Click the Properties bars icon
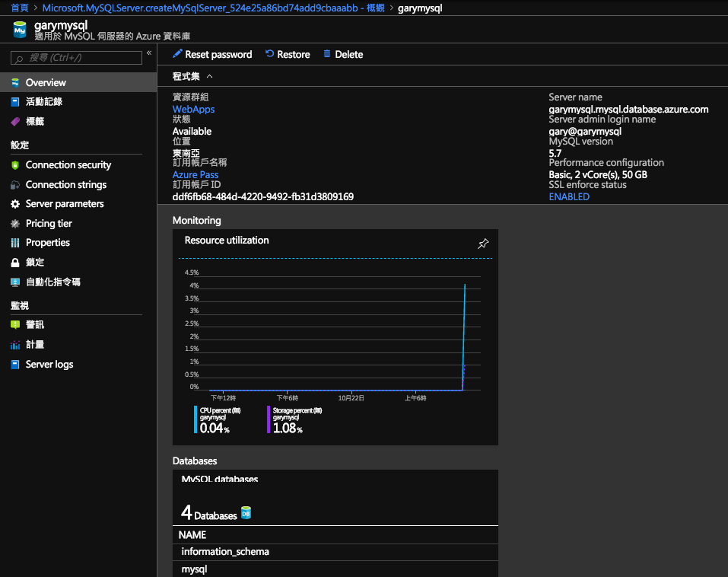728x577 pixels. (15, 243)
